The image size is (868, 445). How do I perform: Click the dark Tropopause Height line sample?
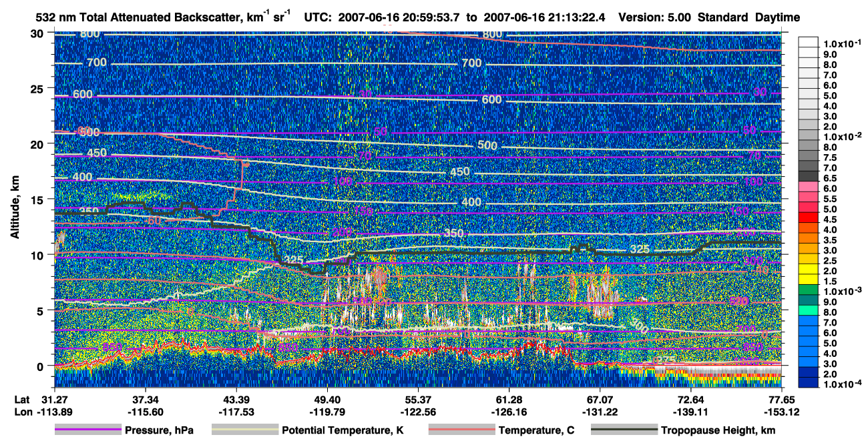tap(624, 430)
